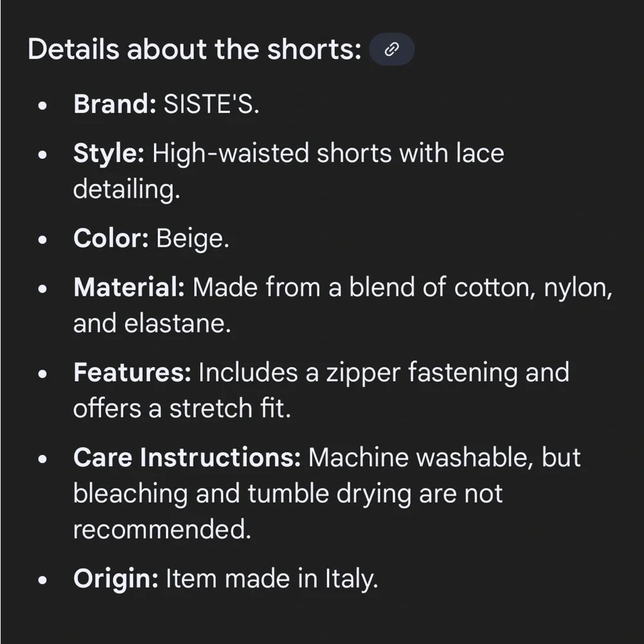Click the bold 'Origin:' label
Image resolution: width=644 pixels, height=644 pixels.
click(115, 579)
